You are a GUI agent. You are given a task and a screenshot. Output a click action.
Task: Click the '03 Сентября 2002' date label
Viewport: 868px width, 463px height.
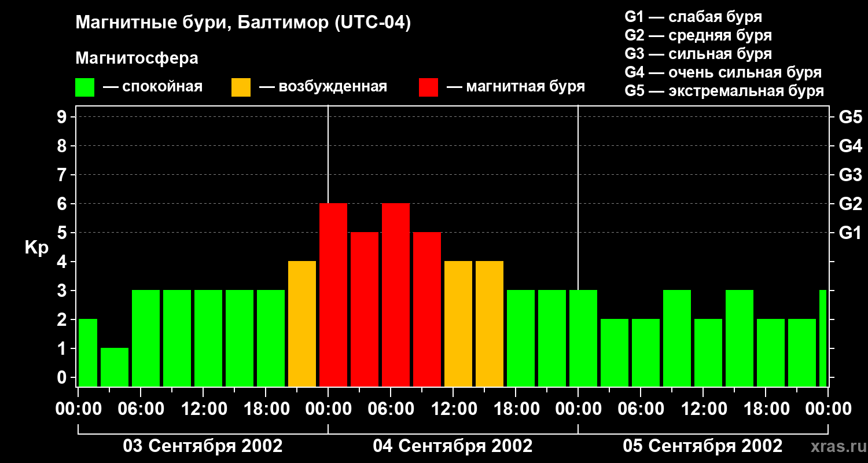[203, 446]
